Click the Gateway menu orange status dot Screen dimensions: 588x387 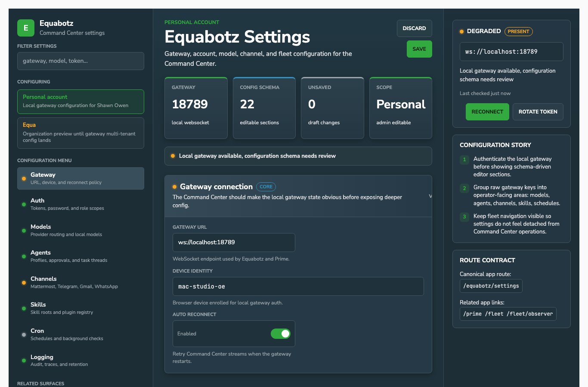(24, 178)
